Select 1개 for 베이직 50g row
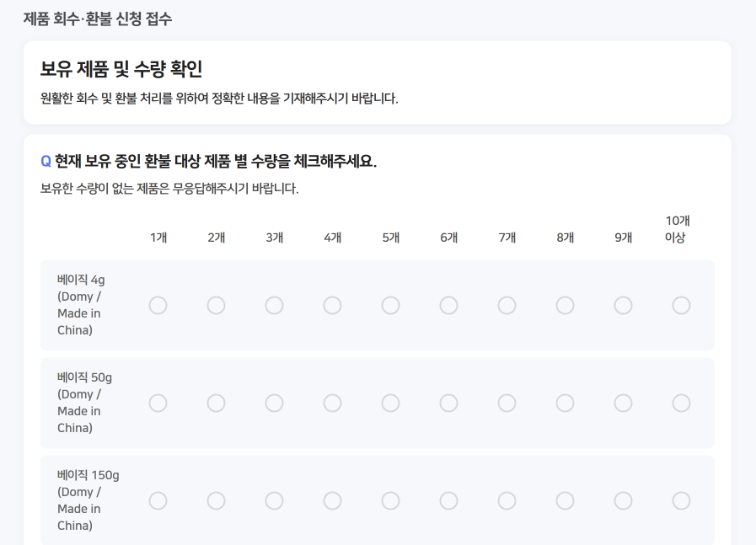 158,403
